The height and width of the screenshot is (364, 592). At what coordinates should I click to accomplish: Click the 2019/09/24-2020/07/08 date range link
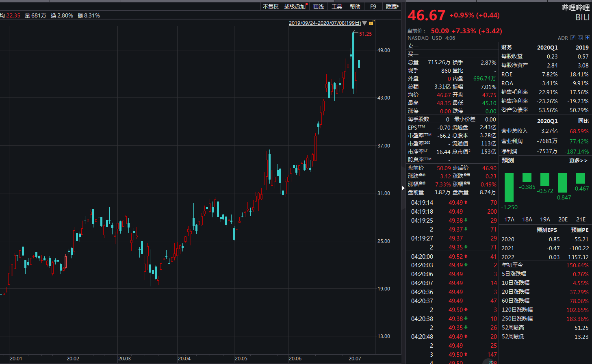click(325, 23)
